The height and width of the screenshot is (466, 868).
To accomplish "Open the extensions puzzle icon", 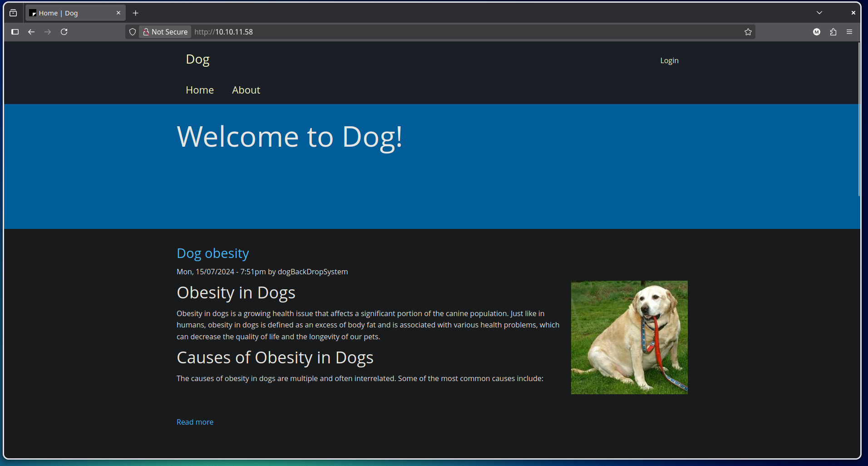I will coord(833,32).
